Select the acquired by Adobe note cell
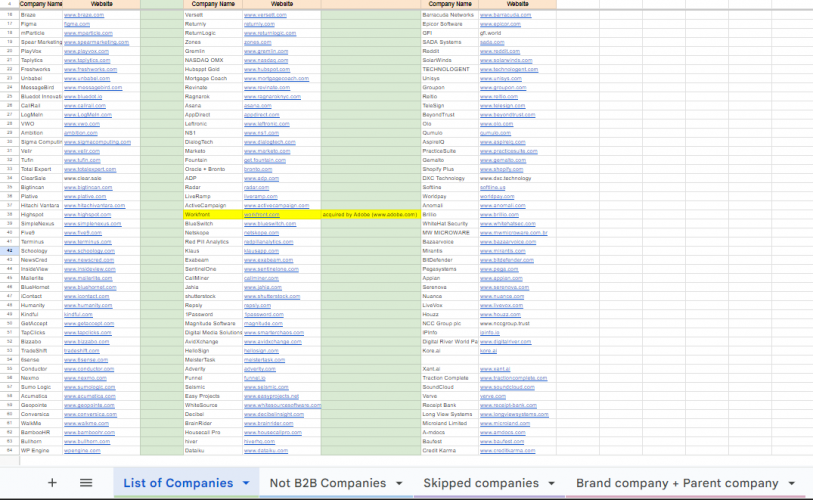Screen dimensions: 813x500 tap(370, 215)
